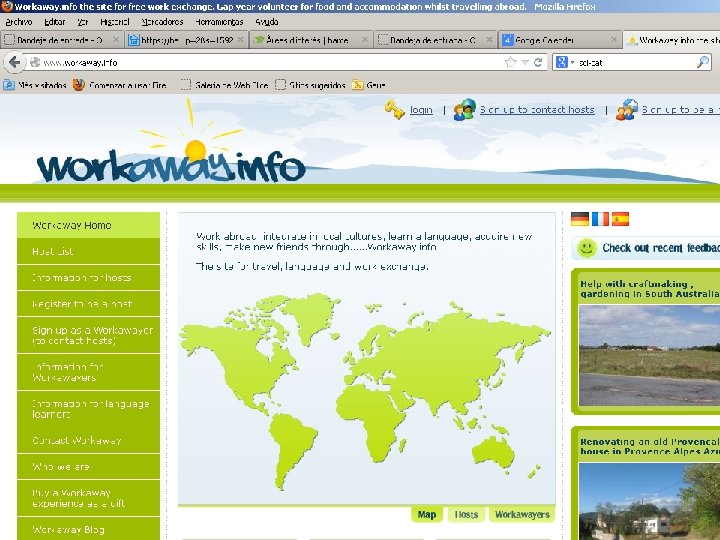Click the browser back arrow button
Screen dimensions: 720x540
tap(14, 62)
